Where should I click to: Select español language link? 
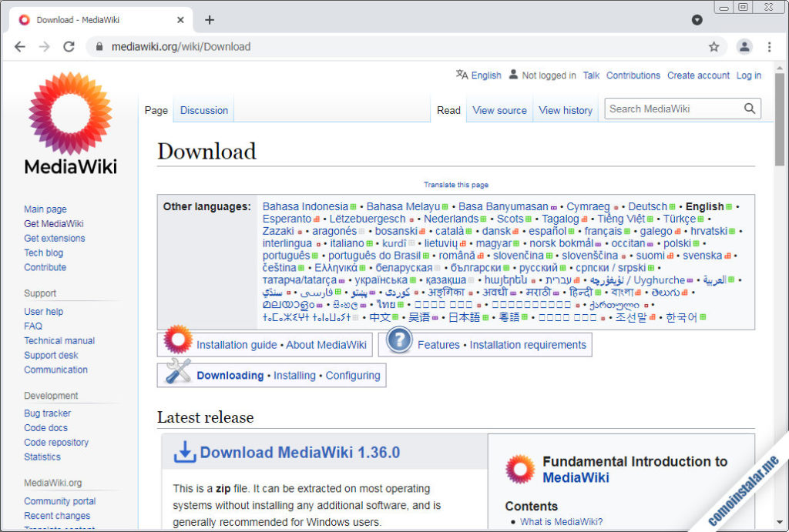pos(548,231)
